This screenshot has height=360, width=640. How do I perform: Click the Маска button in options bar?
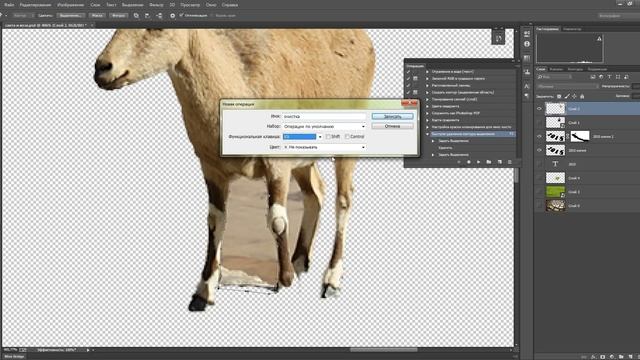pos(97,16)
